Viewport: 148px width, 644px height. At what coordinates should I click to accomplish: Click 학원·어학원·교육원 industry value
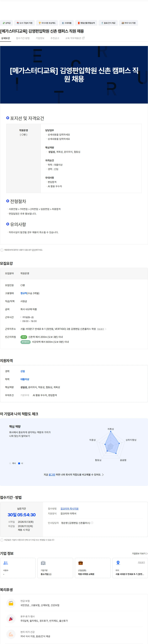(86, 574)
